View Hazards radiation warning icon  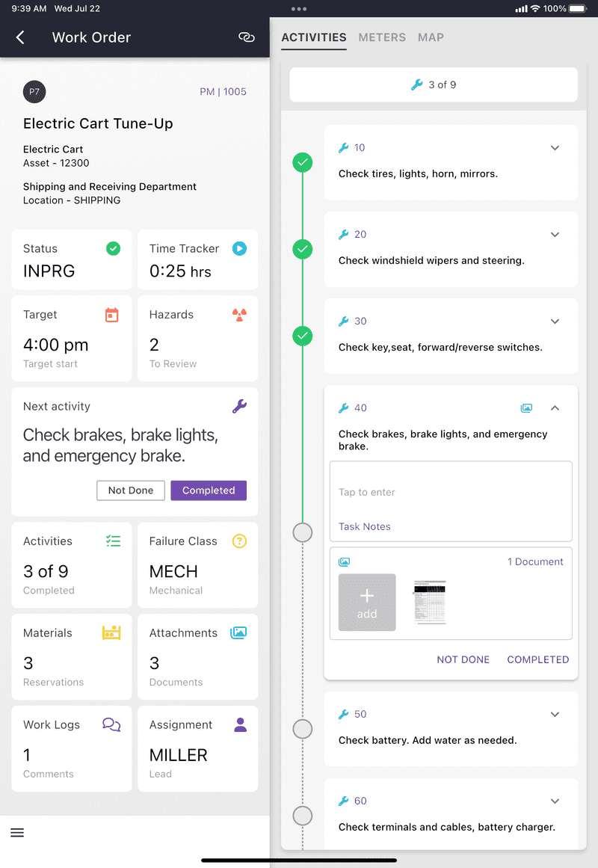239,315
